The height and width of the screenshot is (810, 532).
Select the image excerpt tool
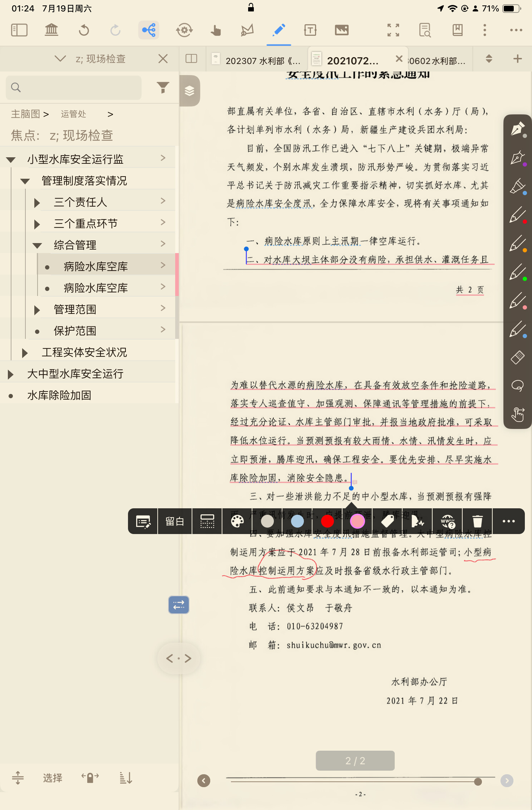coord(342,30)
